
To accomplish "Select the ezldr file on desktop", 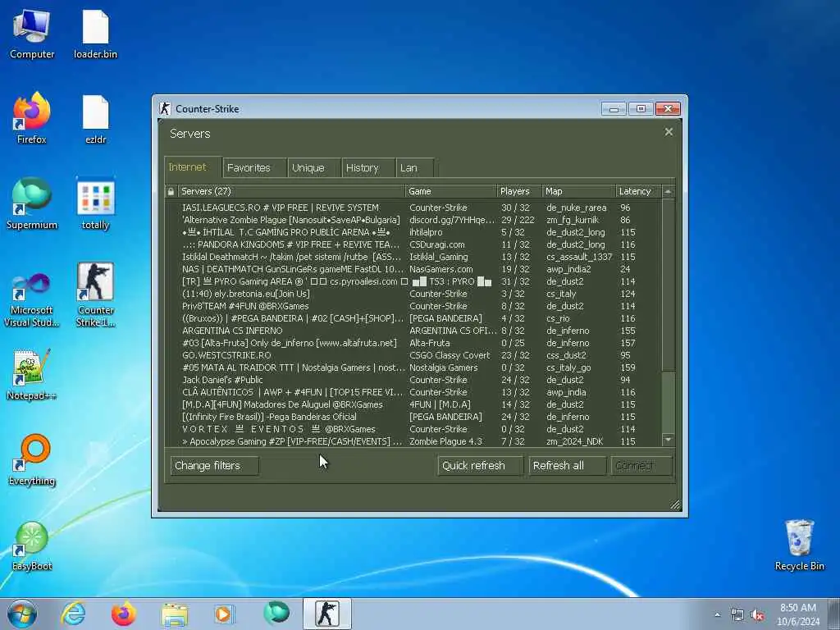I will coord(95,120).
